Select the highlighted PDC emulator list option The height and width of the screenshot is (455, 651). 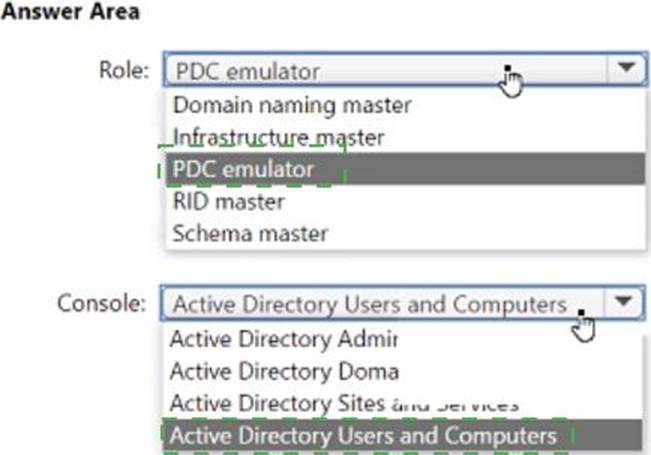click(244, 169)
